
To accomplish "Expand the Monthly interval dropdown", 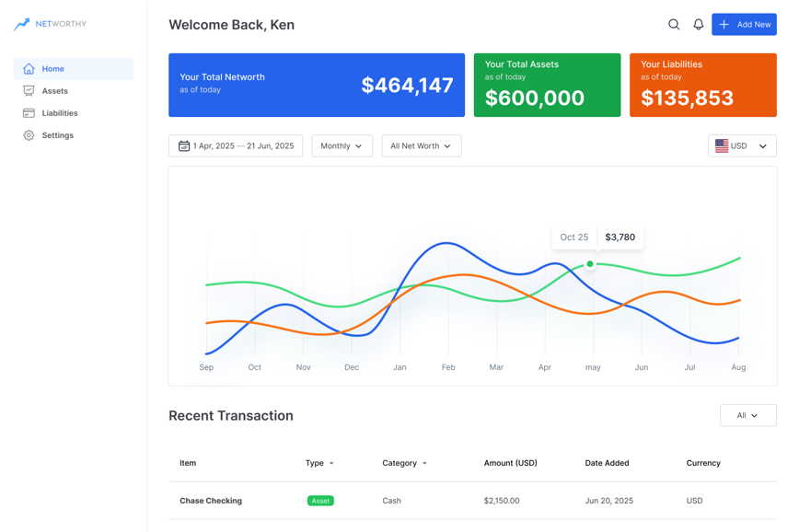I will click(x=342, y=146).
